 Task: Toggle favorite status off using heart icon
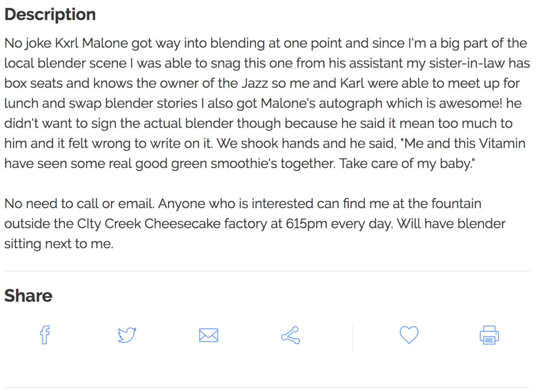click(409, 335)
